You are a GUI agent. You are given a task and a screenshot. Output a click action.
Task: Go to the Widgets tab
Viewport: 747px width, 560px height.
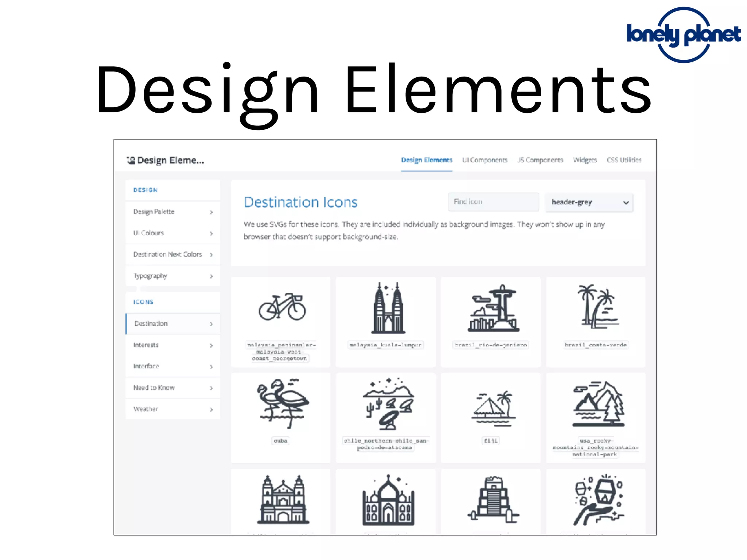pos(585,160)
